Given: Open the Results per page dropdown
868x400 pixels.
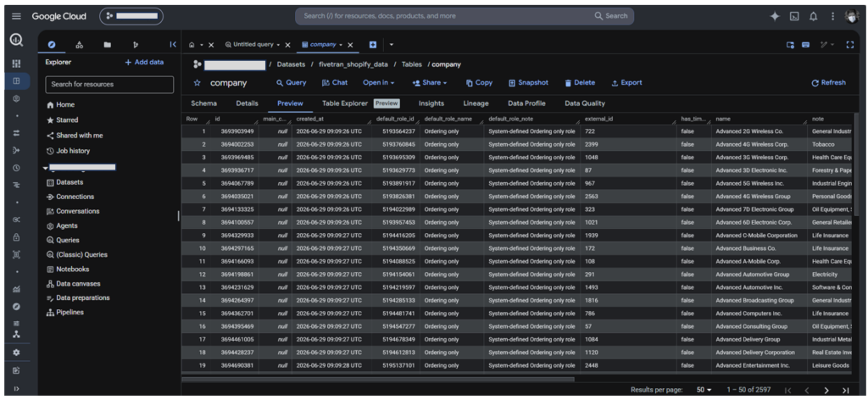Looking at the screenshot, I should pos(704,390).
